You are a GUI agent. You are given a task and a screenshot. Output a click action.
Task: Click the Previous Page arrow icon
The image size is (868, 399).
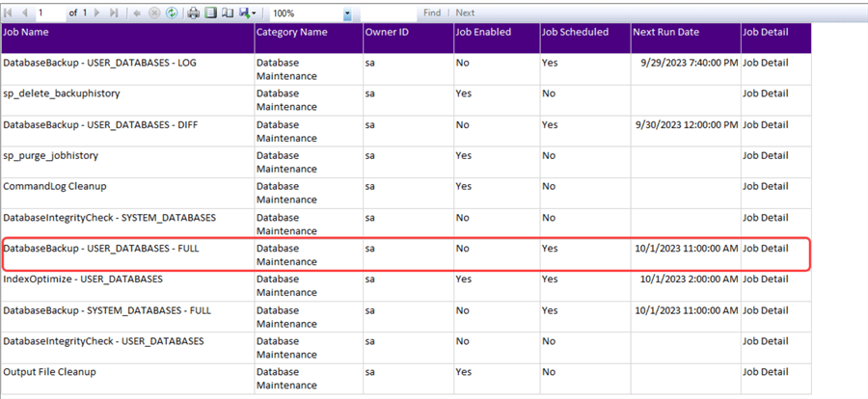pyautogui.click(x=24, y=13)
